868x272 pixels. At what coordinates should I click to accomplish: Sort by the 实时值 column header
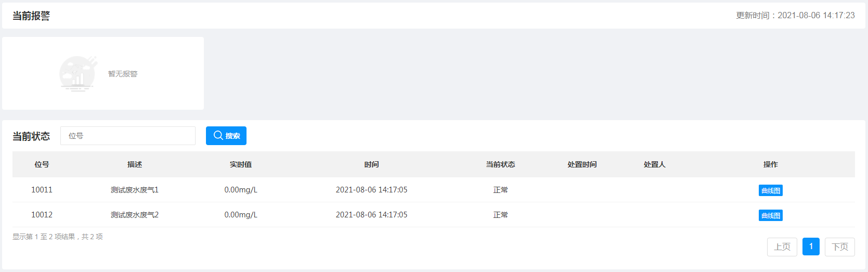(241, 164)
